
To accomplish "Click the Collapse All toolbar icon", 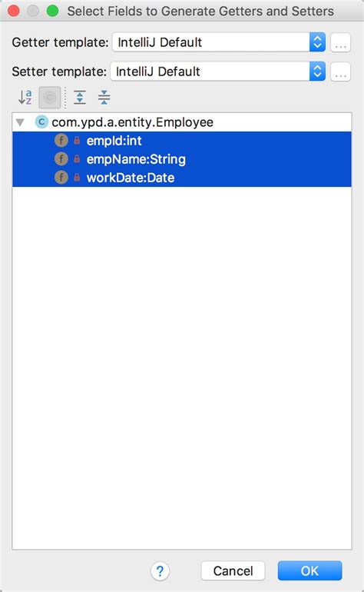I will [104, 98].
